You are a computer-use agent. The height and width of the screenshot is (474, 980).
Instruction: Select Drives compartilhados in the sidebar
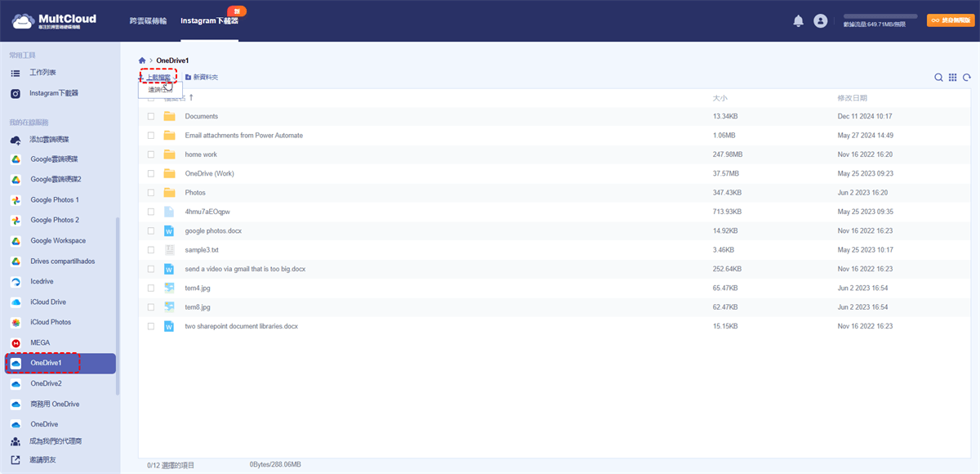pos(63,262)
